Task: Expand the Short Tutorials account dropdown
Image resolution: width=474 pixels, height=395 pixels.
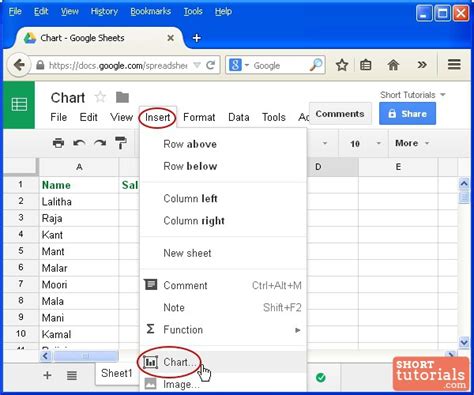Action: coord(443,95)
